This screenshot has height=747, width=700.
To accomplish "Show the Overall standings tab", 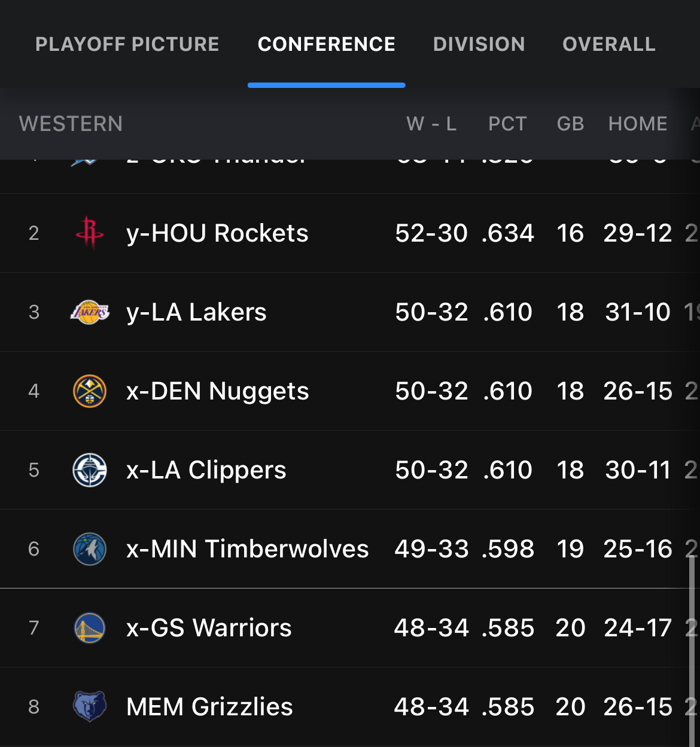I will point(608,44).
